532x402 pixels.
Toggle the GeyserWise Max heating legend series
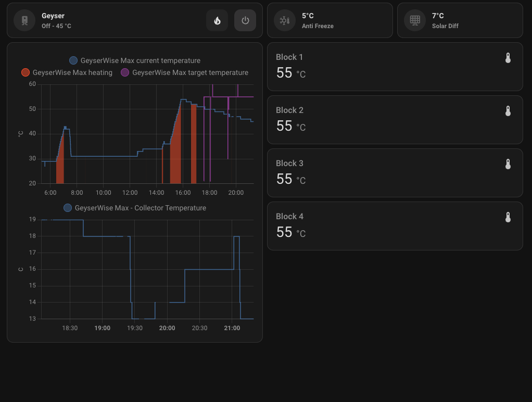pos(67,72)
